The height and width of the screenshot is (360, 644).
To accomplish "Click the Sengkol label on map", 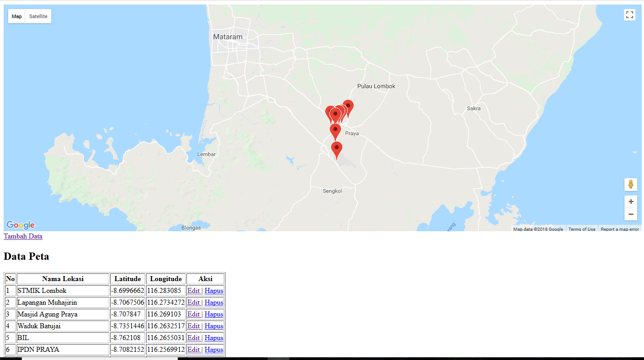I will point(332,191).
